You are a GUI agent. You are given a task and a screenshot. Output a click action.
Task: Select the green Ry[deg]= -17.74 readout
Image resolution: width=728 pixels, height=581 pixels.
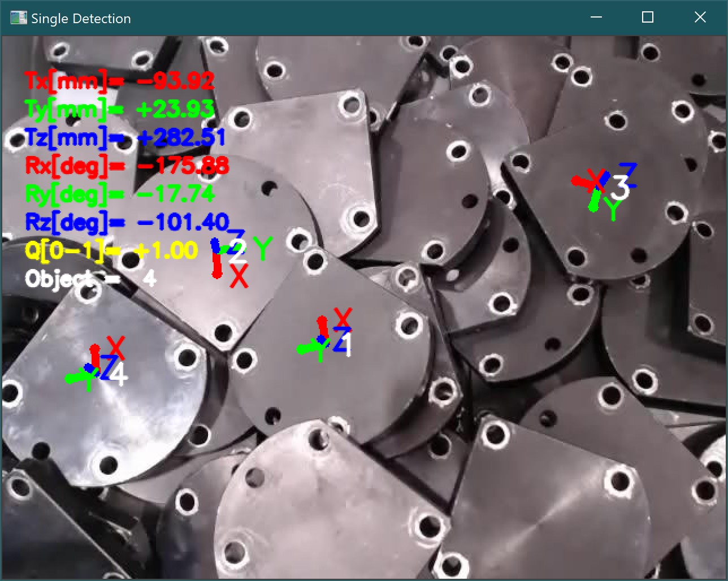tap(120, 194)
